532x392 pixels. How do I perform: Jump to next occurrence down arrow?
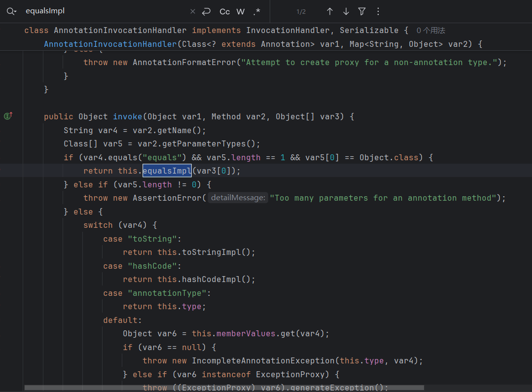click(x=346, y=11)
